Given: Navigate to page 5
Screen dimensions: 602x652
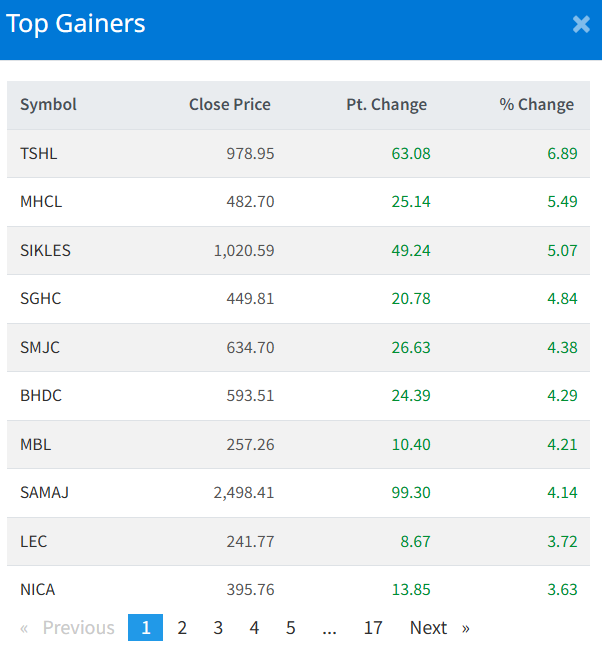Looking at the screenshot, I should [291, 628].
